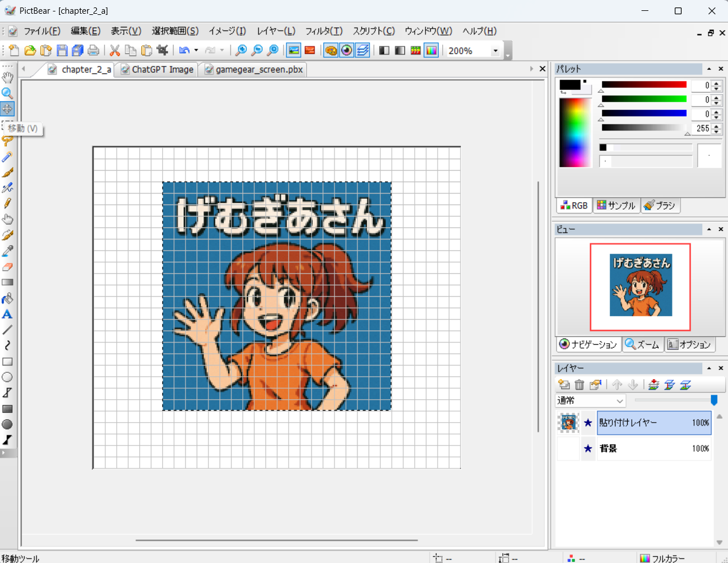The image size is (728, 563).
Task: Toggle visibility star of 貼り付けレイヤー
Action: 588,423
